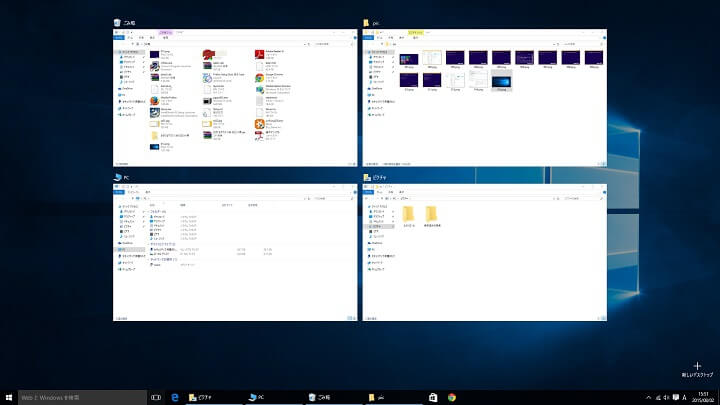The image size is (720, 405).
Task: Toggle the IME input mode indicator A
Action: click(x=684, y=398)
